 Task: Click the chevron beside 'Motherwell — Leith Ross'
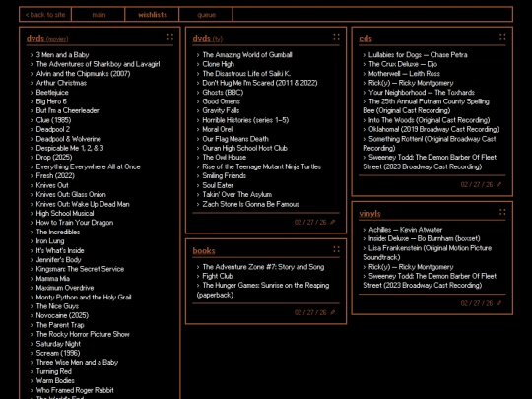coord(365,74)
